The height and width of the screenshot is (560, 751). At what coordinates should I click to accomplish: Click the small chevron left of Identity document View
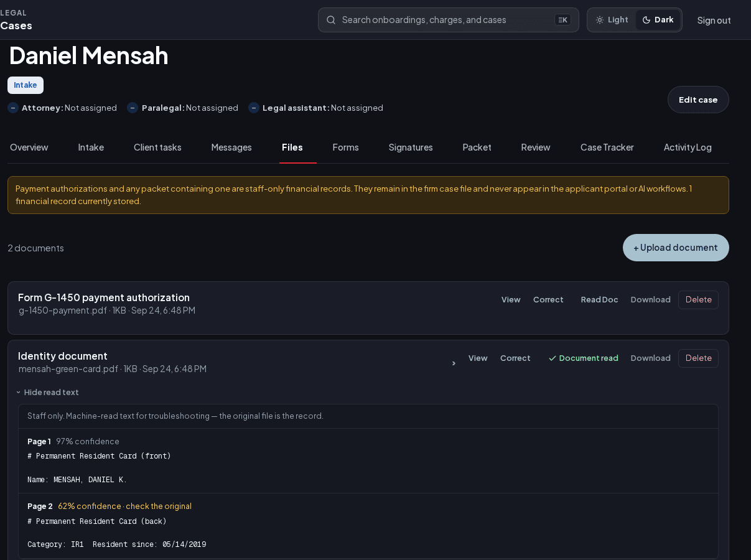[454, 363]
